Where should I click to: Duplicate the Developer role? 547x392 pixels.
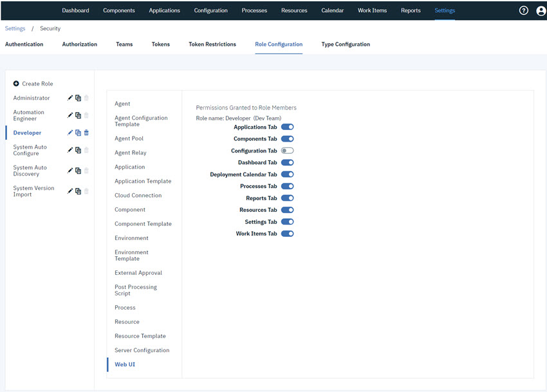tap(79, 133)
